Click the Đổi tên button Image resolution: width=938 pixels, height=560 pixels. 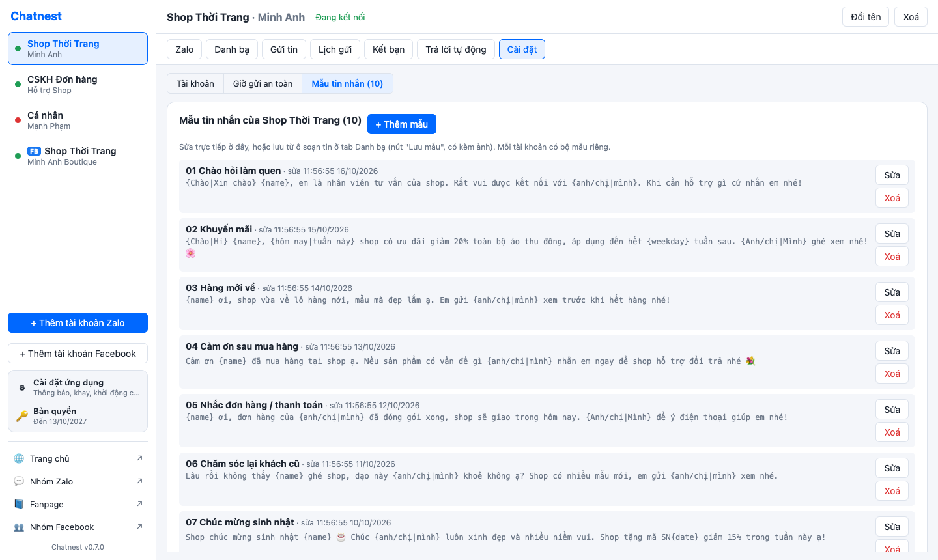coord(866,17)
